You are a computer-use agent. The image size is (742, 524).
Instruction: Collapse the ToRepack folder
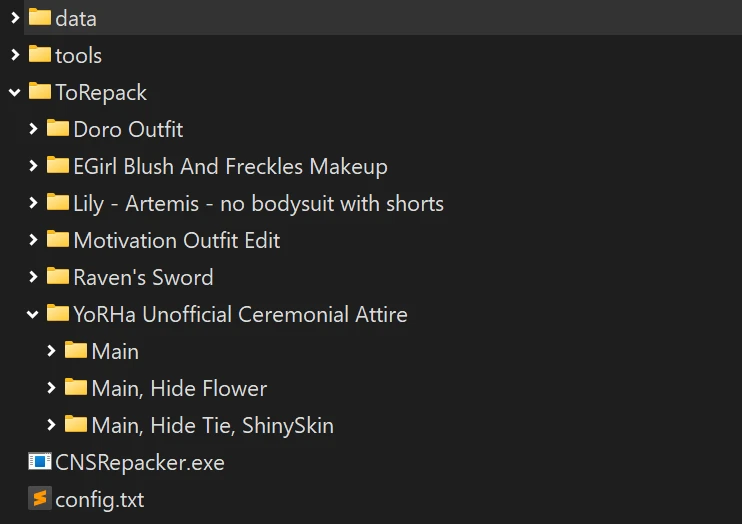click(15, 92)
